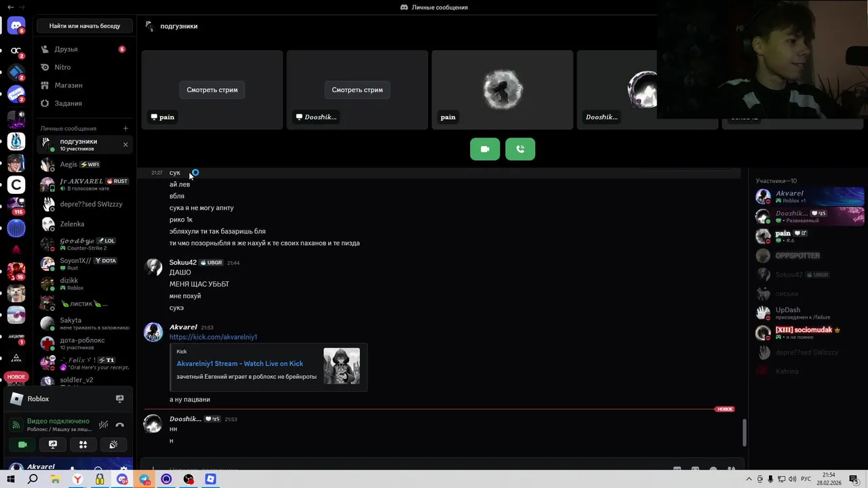Jump to new messages via НОВОЕ badge

click(x=725, y=409)
